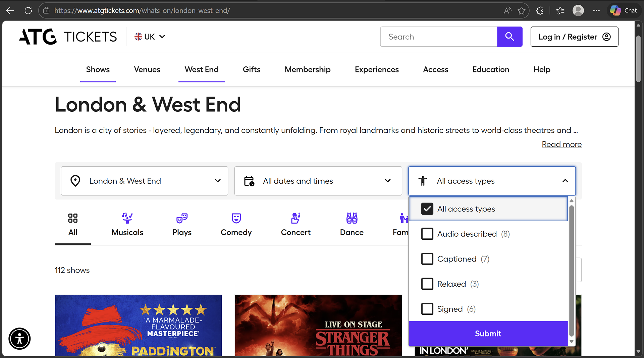The image size is (644, 358).
Task: Select the Signed checkbox
Action: click(x=427, y=309)
